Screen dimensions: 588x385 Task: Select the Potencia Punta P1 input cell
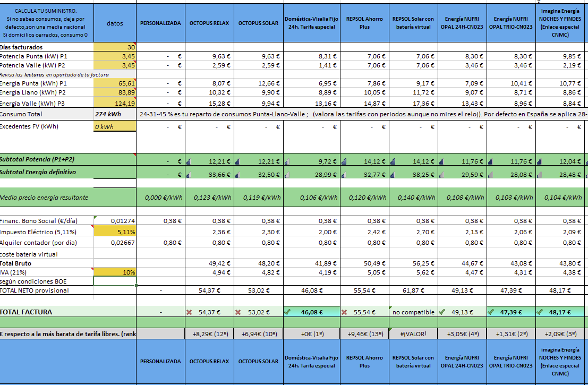[x=115, y=56]
